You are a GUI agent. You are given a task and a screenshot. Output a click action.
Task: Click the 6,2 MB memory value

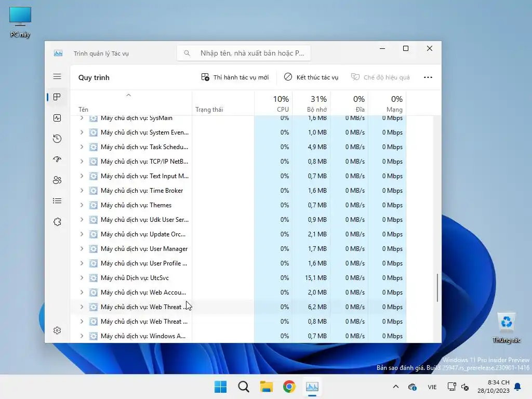pos(317,307)
